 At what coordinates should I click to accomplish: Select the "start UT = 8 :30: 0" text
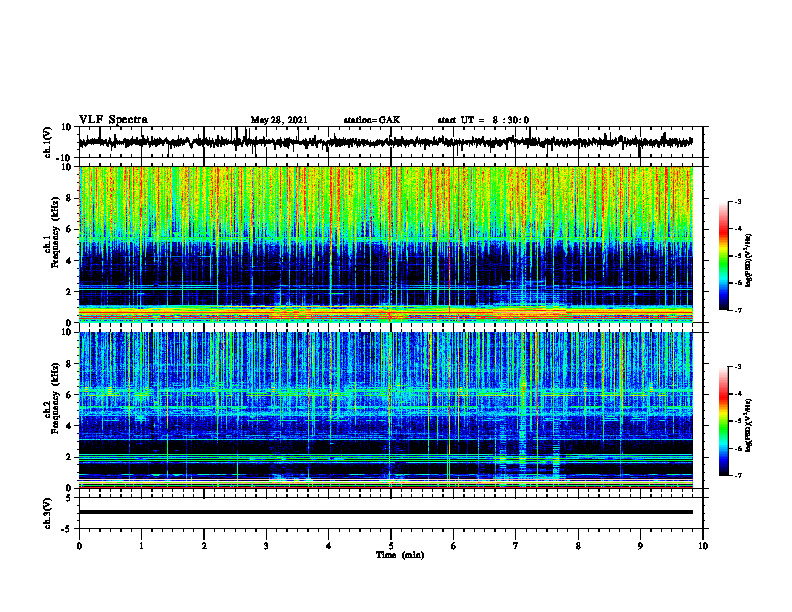[483, 120]
